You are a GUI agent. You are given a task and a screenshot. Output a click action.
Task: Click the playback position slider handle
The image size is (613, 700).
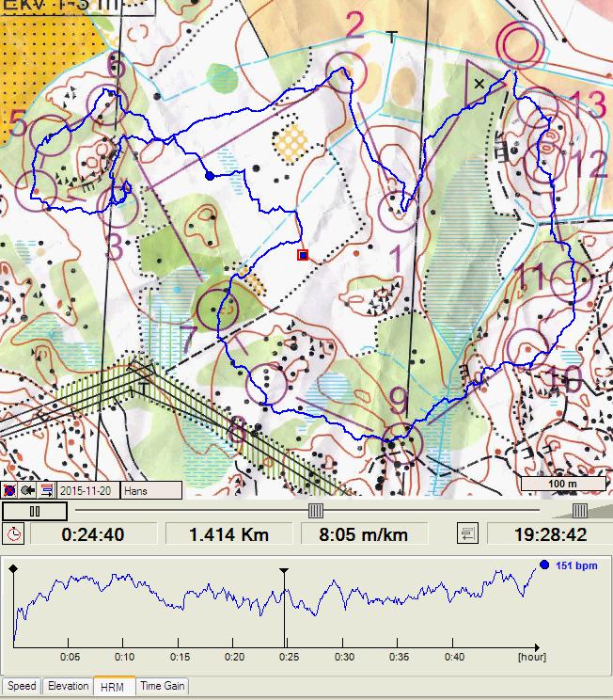(x=316, y=510)
